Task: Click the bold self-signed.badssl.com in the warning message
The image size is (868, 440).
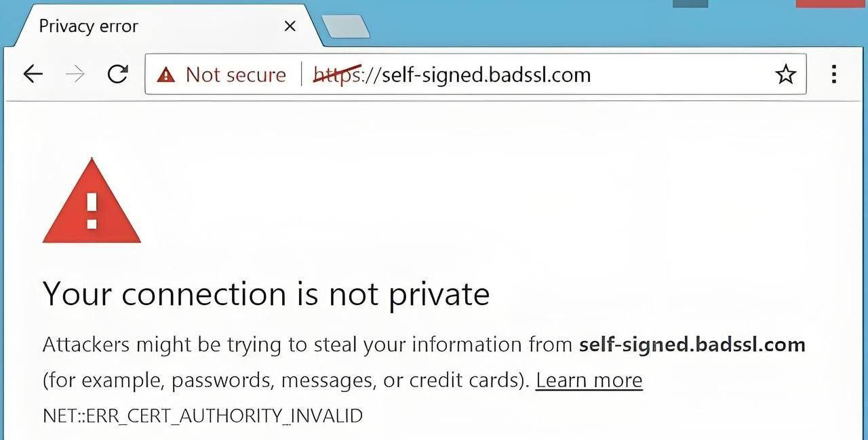Action: [x=692, y=344]
